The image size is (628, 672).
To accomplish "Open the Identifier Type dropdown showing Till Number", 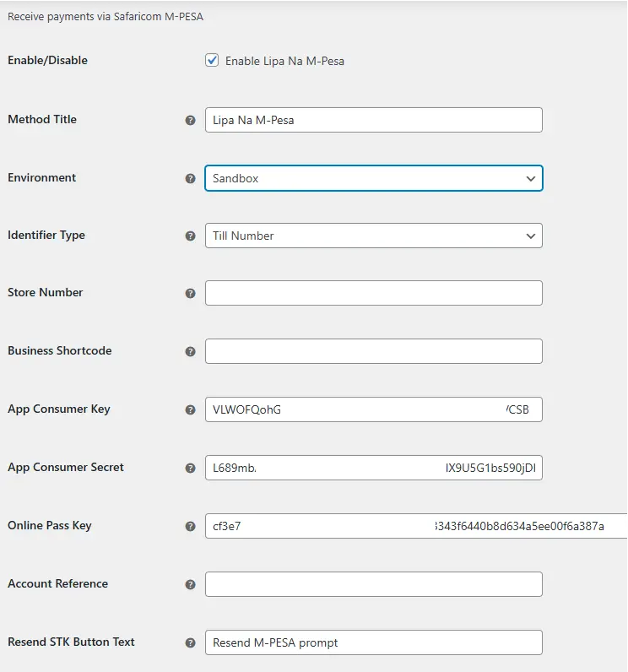I will coord(374,236).
